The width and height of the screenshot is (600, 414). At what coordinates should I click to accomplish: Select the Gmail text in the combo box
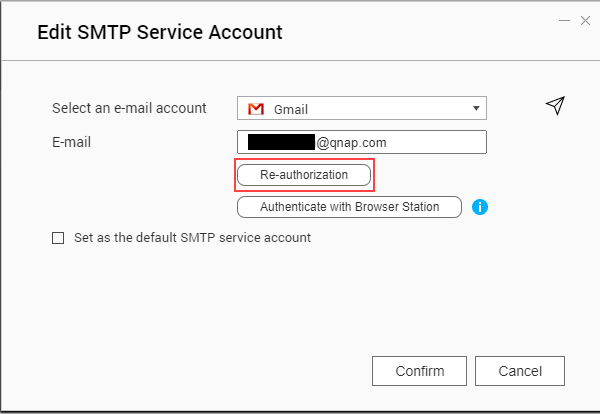(292, 108)
